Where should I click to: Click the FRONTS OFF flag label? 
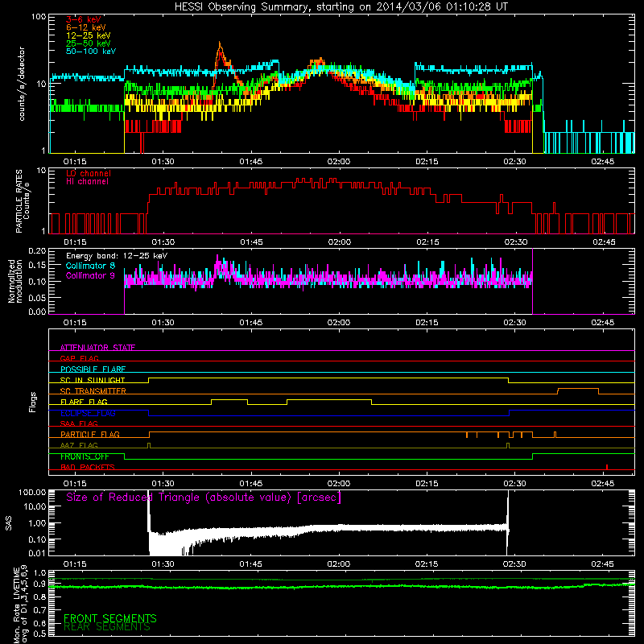85,456
